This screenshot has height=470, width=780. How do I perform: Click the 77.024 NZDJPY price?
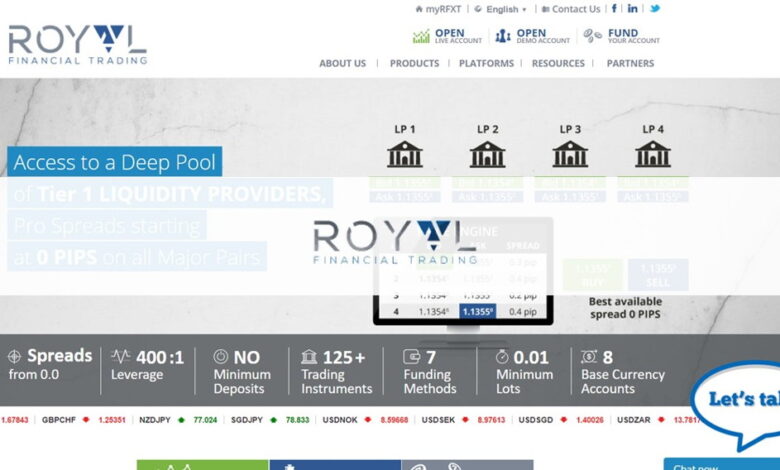[x=205, y=420]
